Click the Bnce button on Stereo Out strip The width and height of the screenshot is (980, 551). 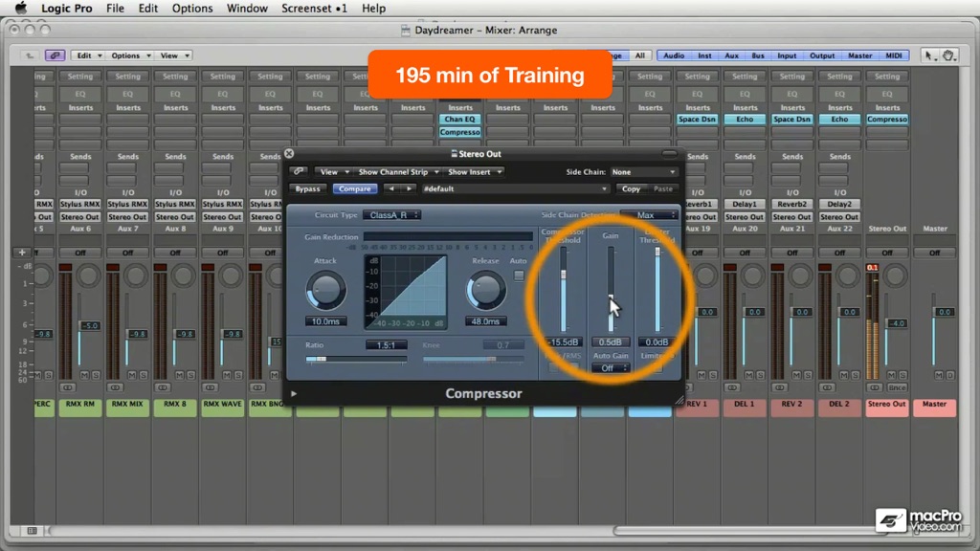tap(898, 388)
